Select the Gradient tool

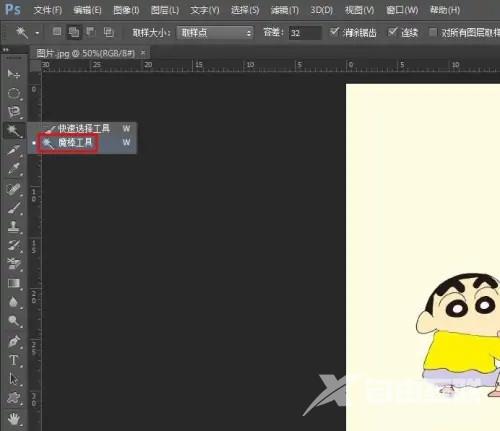14,284
